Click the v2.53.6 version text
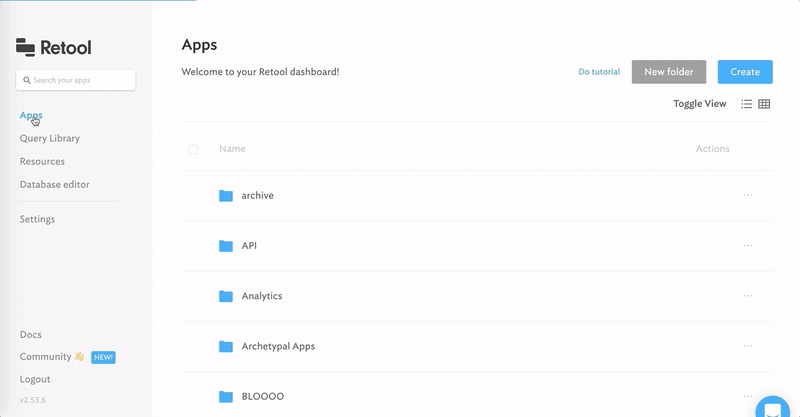This screenshot has width=800, height=417. point(33,400)
